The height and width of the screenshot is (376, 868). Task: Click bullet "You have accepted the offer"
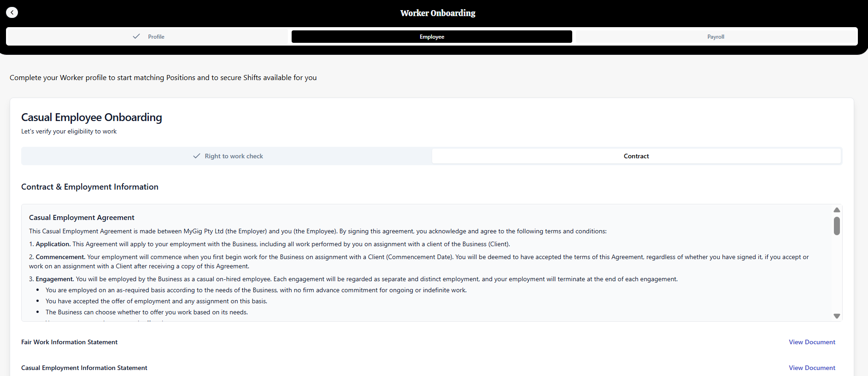coord(156,301)
